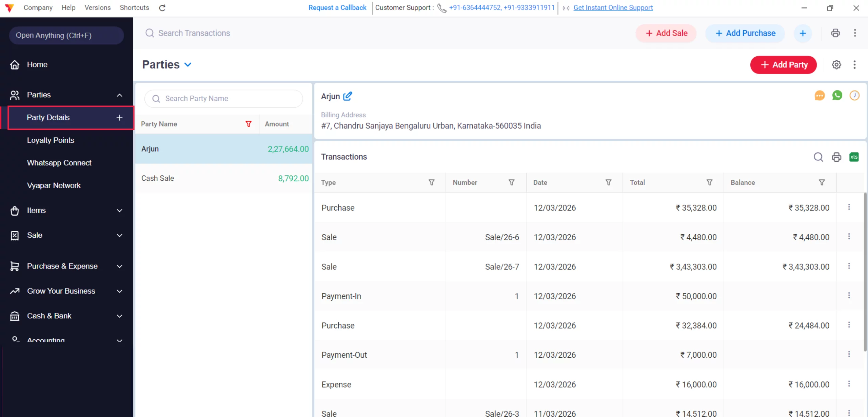Toggle the Type column filter
Viewport: 868px width, 417px height.
[431, 183]
